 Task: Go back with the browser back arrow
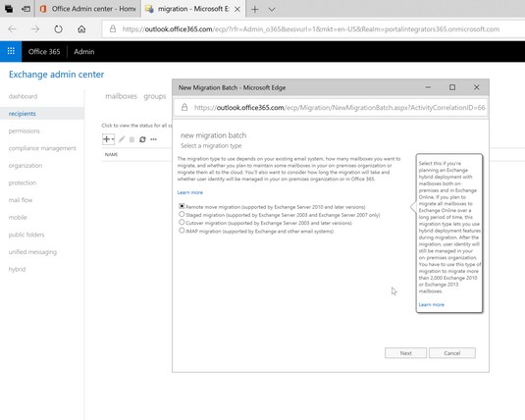12,29
